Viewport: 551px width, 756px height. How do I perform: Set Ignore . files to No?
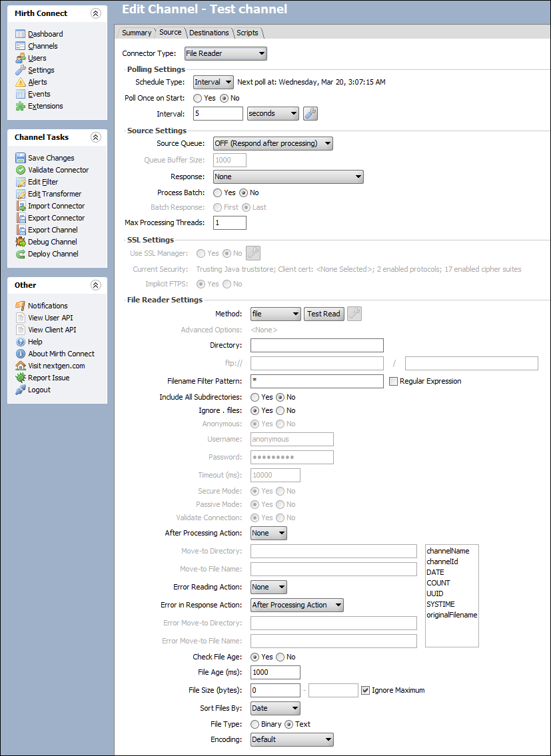[x=280, y=411]
